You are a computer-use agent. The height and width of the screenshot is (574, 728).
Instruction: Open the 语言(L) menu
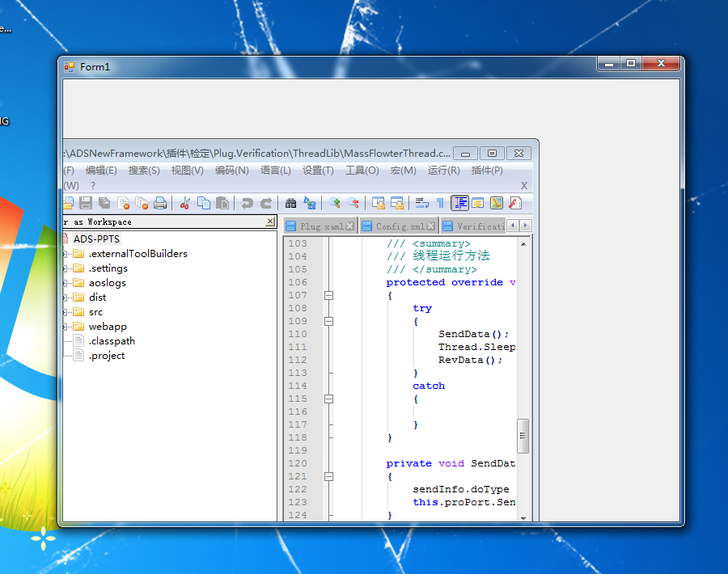pos(275,171)
